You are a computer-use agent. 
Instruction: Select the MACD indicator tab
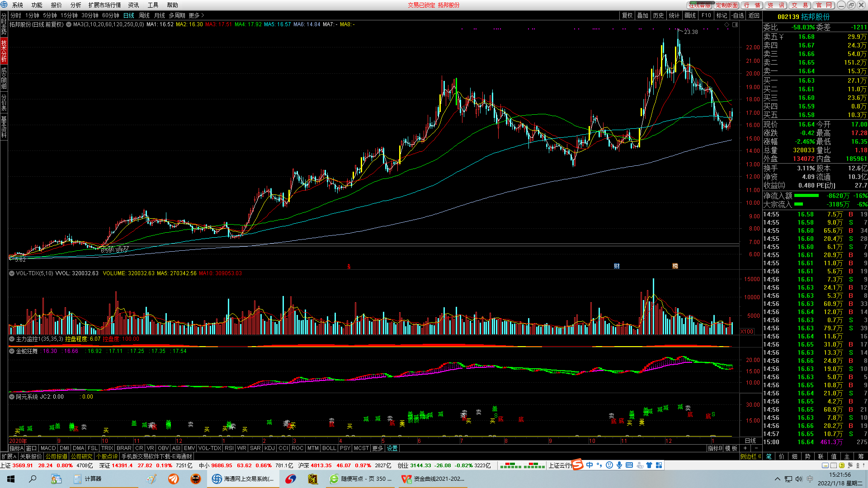48,448
